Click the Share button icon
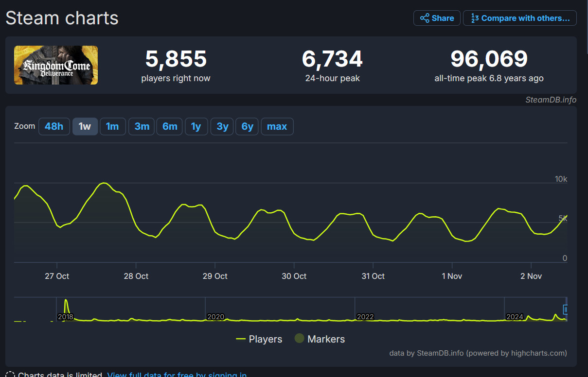Viewport: 588px width, 377px height. 425,18
